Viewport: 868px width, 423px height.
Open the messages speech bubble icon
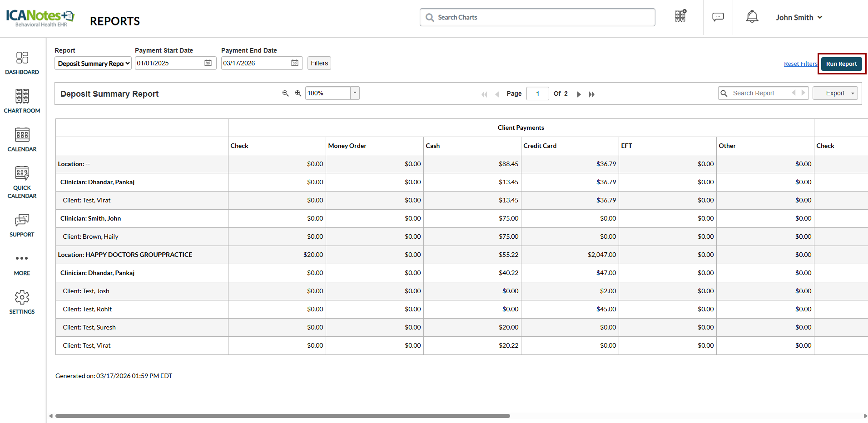coord(718,17)
